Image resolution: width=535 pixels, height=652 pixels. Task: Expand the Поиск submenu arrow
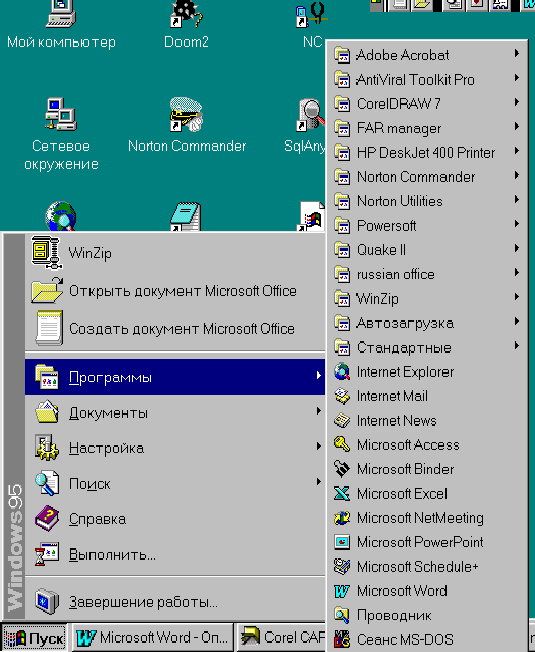point(318,482)
